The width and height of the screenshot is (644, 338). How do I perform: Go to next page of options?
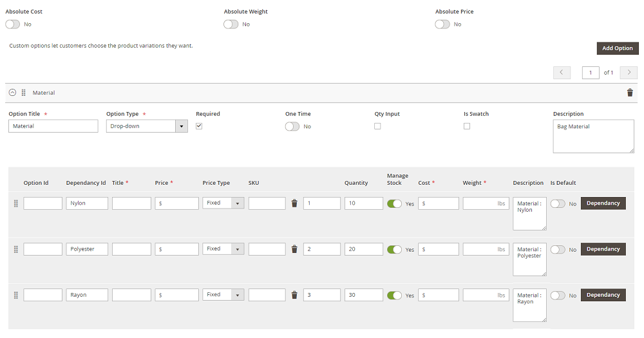(x=629, y=73)
